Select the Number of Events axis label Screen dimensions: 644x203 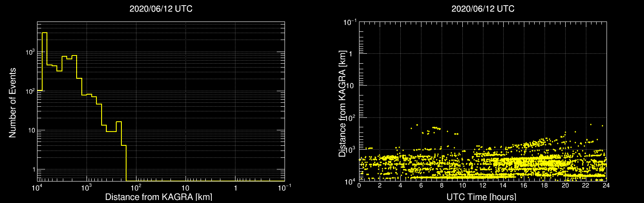(12, 102)
